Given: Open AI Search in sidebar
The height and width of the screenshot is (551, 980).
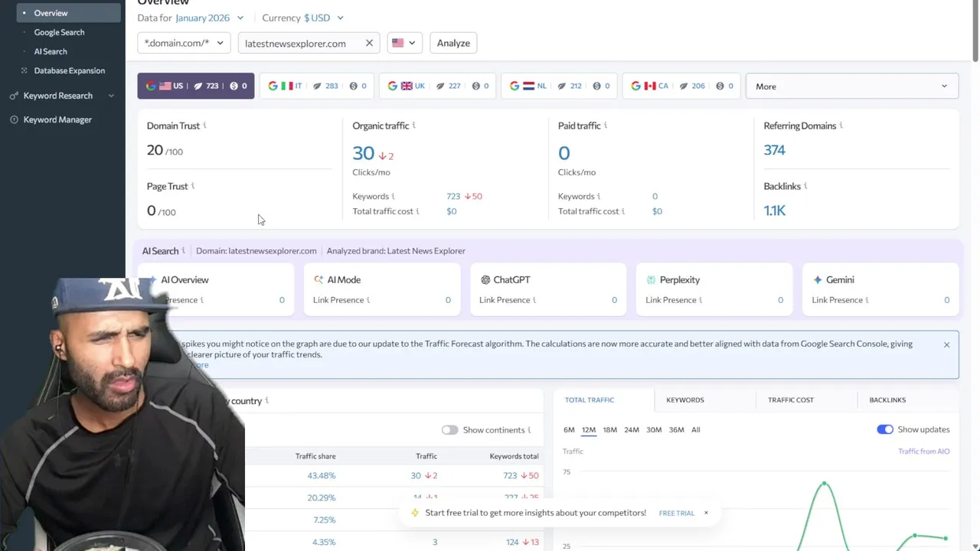Looking at the screenshot, I should pyautogui.click(x=51, y=51).
